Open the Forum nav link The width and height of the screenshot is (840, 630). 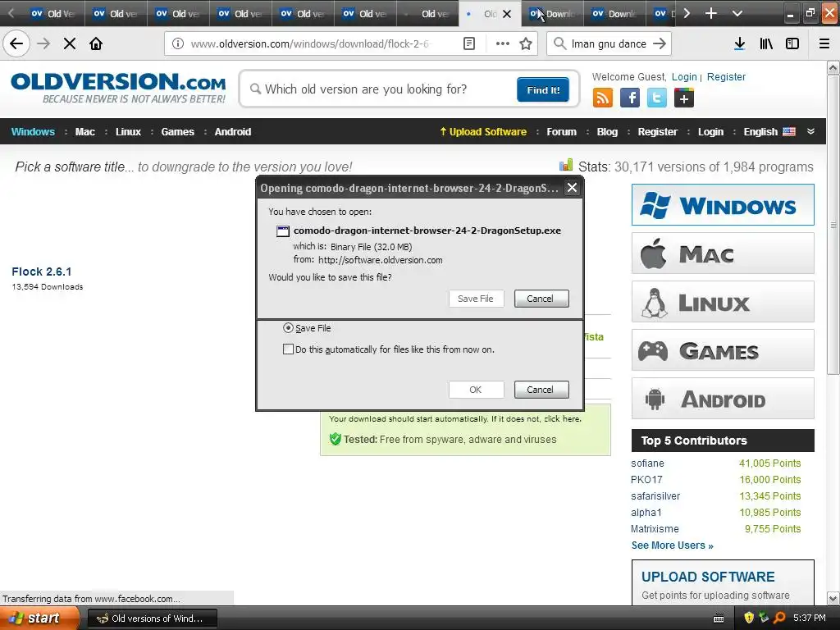(561, 132)
